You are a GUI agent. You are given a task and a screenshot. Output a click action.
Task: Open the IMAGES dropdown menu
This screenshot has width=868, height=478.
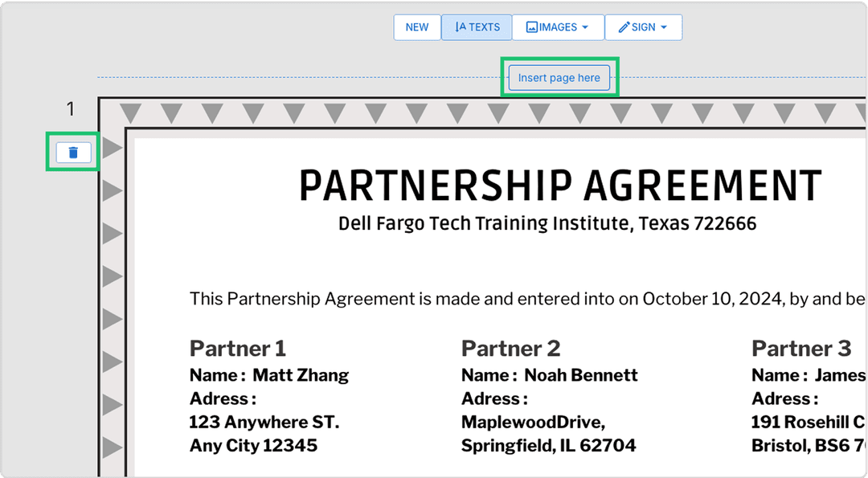click(558, 27)
